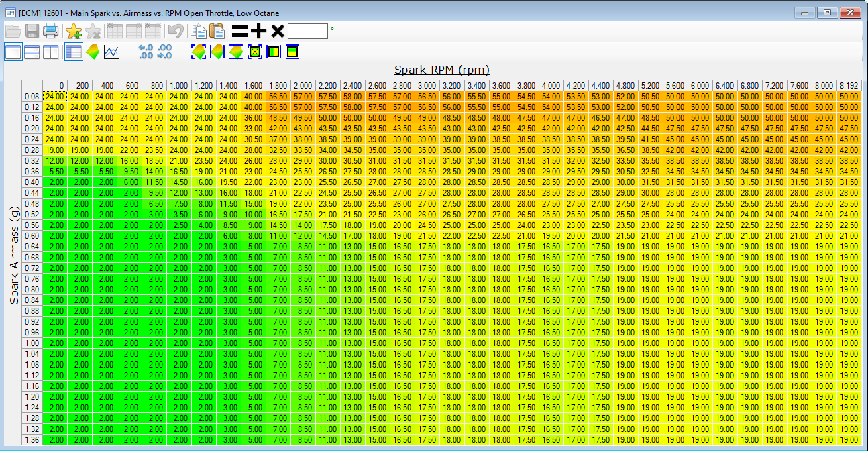Select the 2,000 rpm column header
This screenshot has width=868, height=452.
[x=303, y=85]
